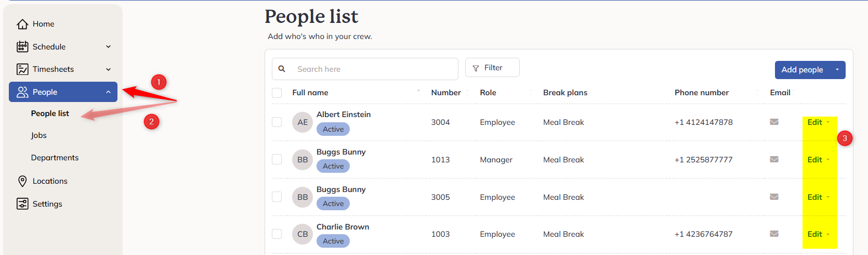Click Albert Einstein's Active status badge
Viewport: 868px width, 255px height.
(x=333, y=129)
